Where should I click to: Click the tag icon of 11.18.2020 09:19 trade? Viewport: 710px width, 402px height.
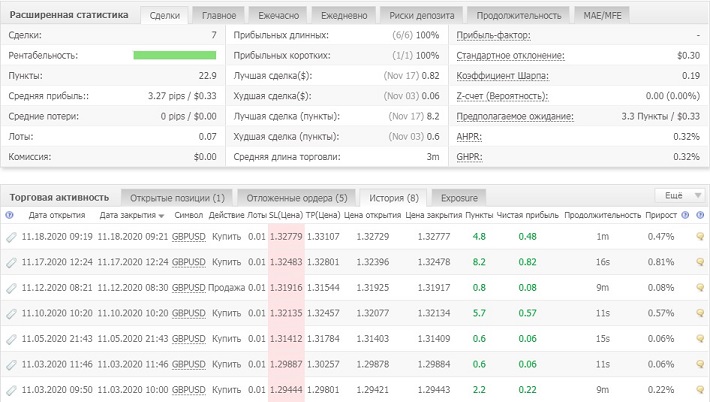pyautogui.click(x=11, y=237)
